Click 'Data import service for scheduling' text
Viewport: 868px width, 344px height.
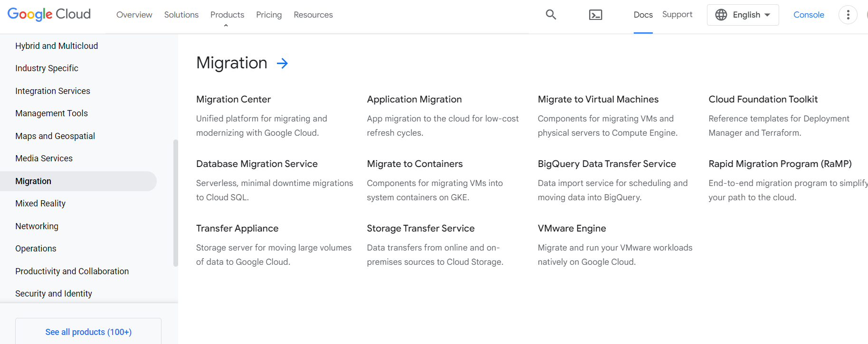click(613, 190)
